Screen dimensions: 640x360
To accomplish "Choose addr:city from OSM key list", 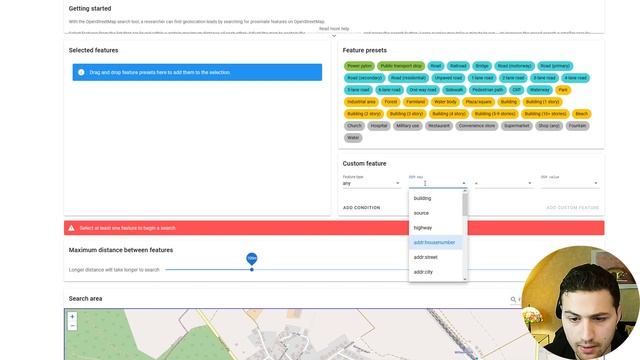I will [436, 271].
